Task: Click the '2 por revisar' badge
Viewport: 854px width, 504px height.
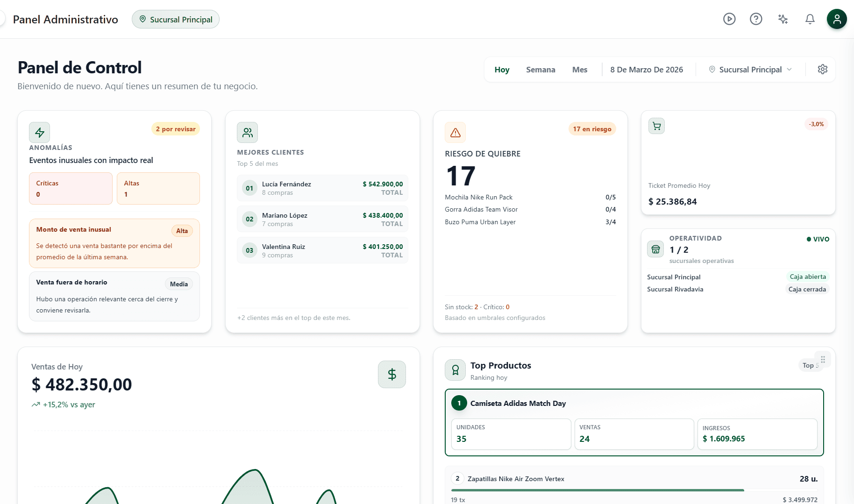Action: coord(176,129)
